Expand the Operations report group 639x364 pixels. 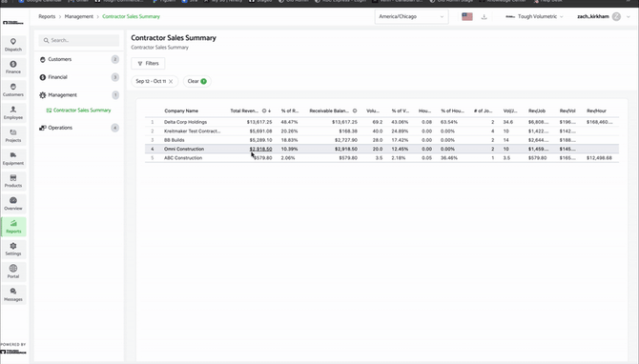(79, 128)
